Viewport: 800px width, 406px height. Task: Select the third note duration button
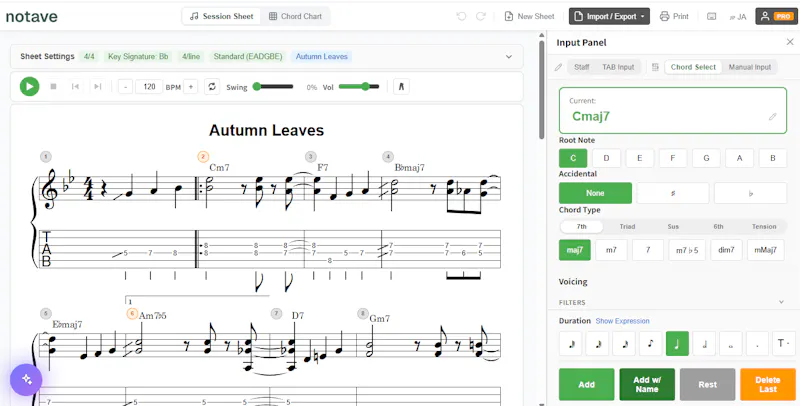click(624, 344)
